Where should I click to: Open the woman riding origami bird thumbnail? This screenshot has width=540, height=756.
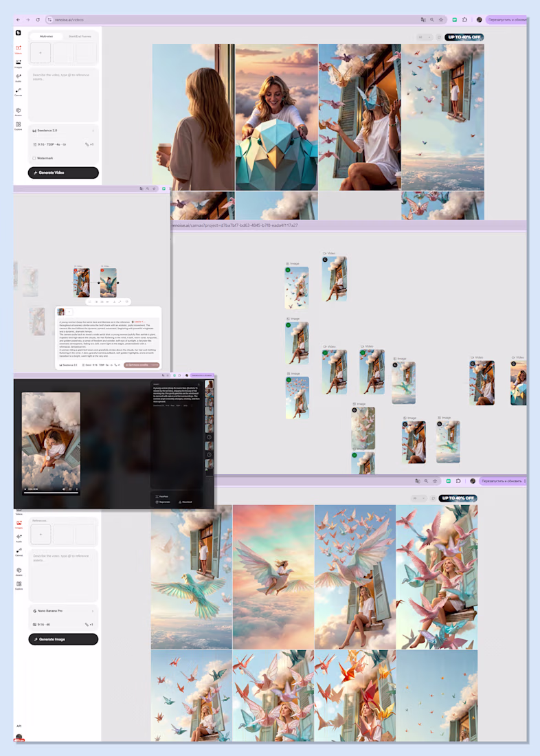pyautogui.click(x=277, y=117)
